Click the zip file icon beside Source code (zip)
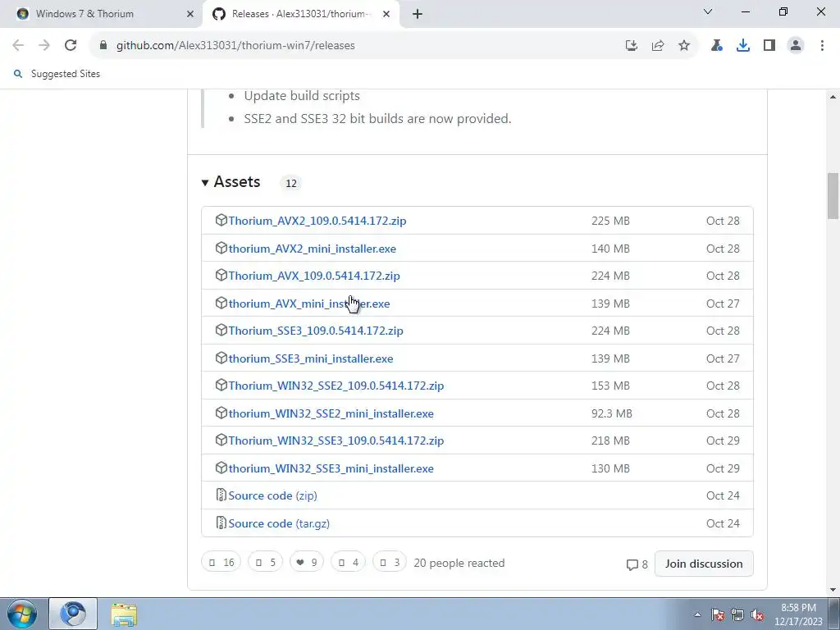Screen dimensions: 840x630 [x=221, y=495]
